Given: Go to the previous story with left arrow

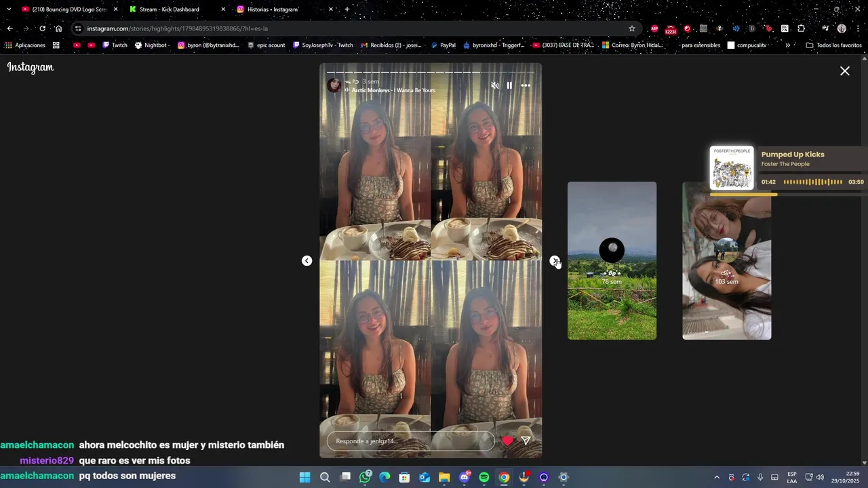Looking at the screenshot, I should click(307, 261).
